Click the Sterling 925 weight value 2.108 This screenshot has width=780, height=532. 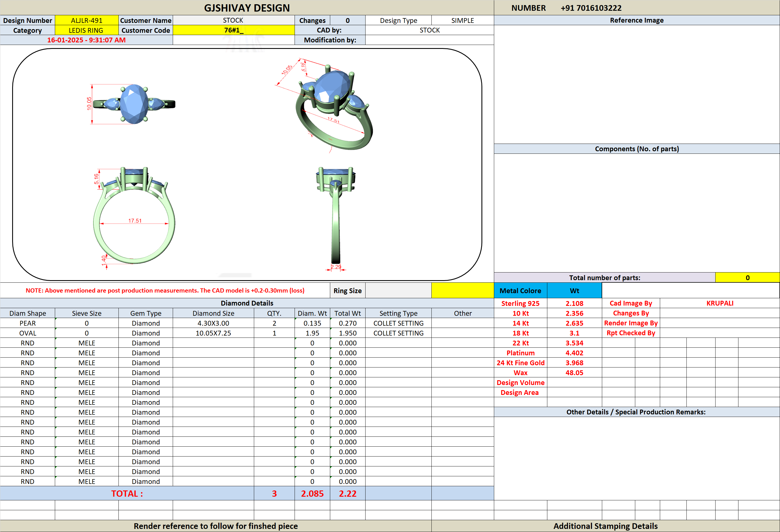(574, 303)
